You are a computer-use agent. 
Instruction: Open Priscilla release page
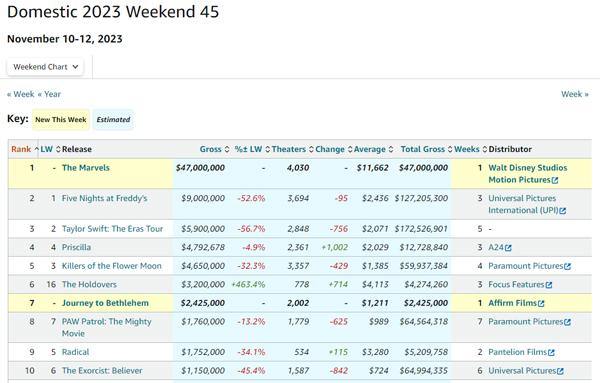pos(77,247)
